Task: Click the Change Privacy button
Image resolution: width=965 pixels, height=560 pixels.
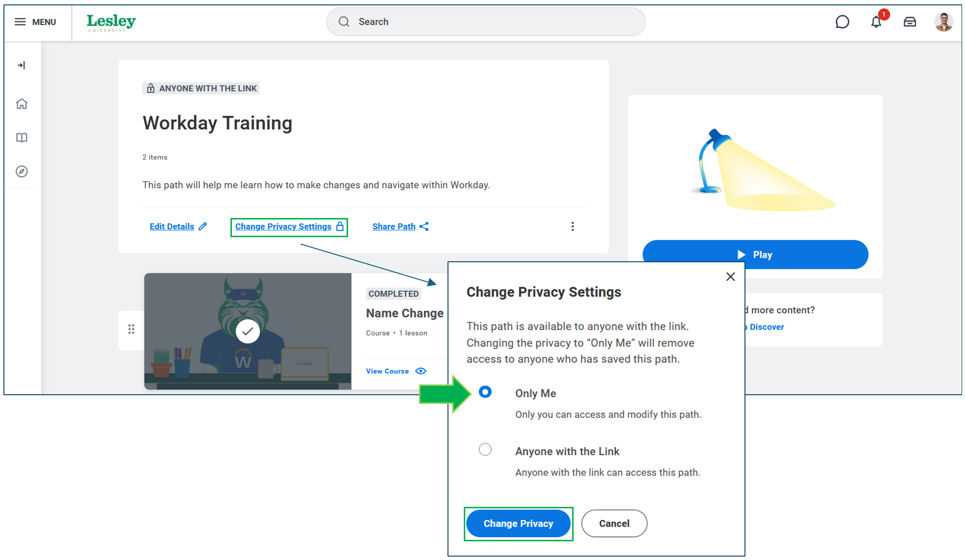Action: click(518, 524)
